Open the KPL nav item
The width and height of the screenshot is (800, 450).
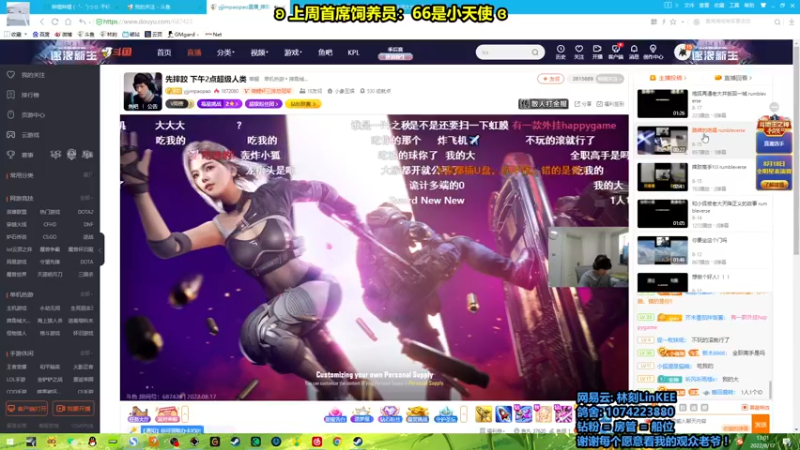click(x=353, y=53)
